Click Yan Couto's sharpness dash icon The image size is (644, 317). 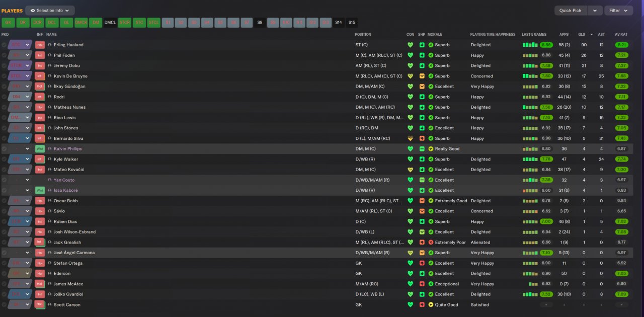[422, 180]
